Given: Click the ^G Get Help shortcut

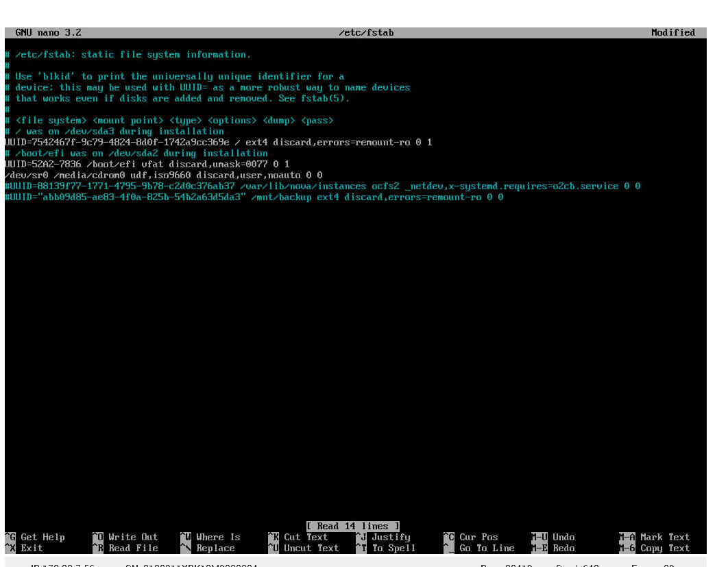Looking at the screenshot, I should pyautogui.click(x=35, y=537).
